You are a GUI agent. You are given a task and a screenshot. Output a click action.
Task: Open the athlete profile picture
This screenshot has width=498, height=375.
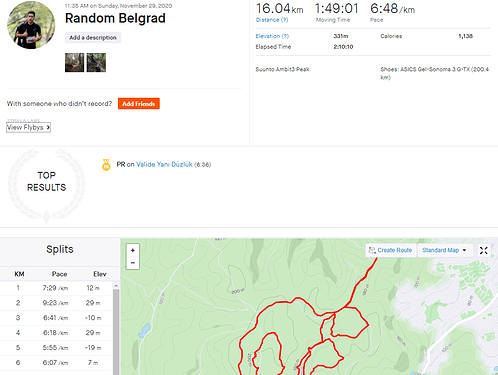click(x=31, y=25)
